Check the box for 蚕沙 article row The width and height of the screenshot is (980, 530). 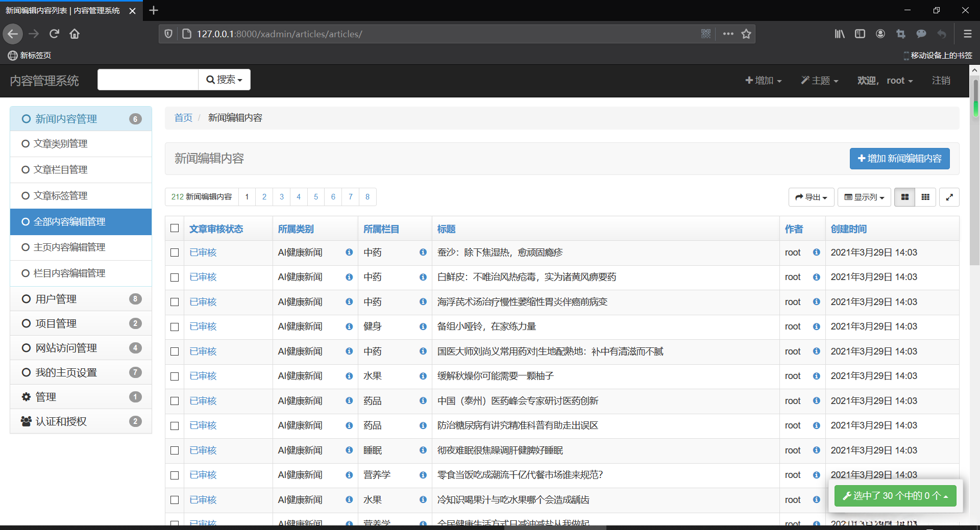click(x=175, y=253)
